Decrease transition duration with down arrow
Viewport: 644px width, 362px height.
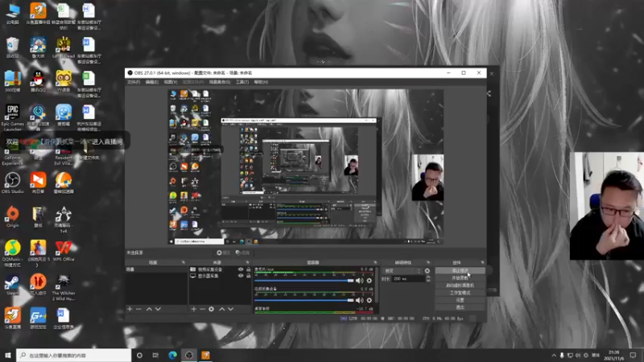coord(428,280)
